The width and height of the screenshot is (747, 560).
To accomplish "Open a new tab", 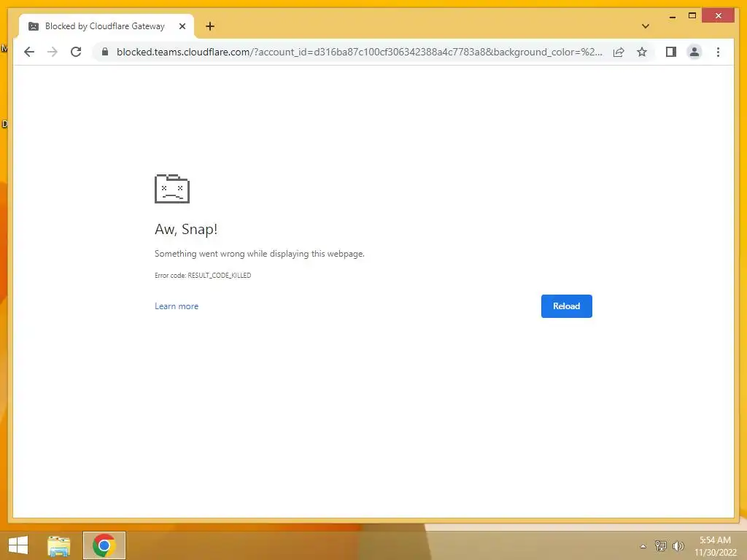I will point(209,26).
